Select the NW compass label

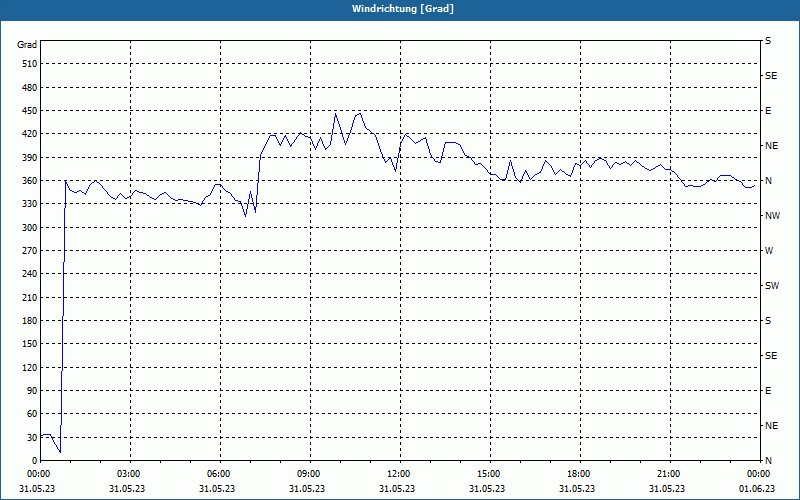[x=772, y=216]
